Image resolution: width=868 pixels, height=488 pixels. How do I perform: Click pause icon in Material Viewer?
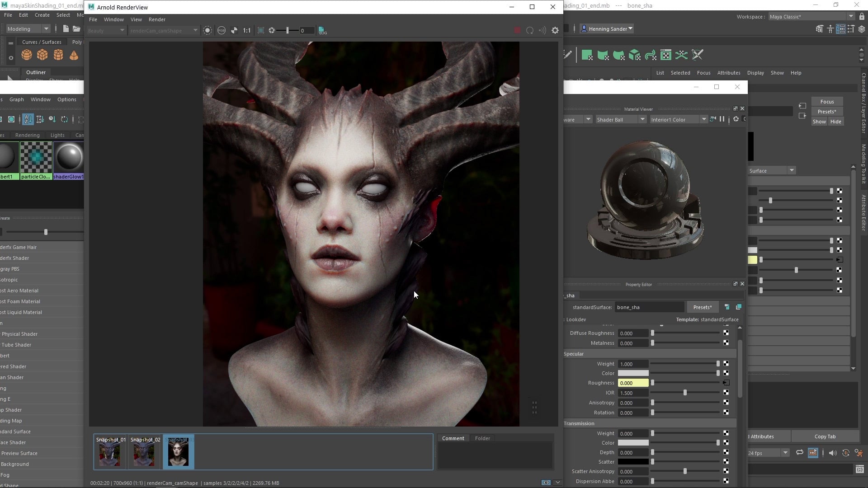pyautogui.click(x=722, y=119)
